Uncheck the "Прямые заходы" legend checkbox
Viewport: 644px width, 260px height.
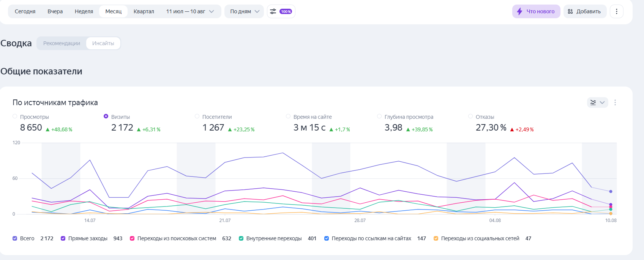(x=63, y=238)
